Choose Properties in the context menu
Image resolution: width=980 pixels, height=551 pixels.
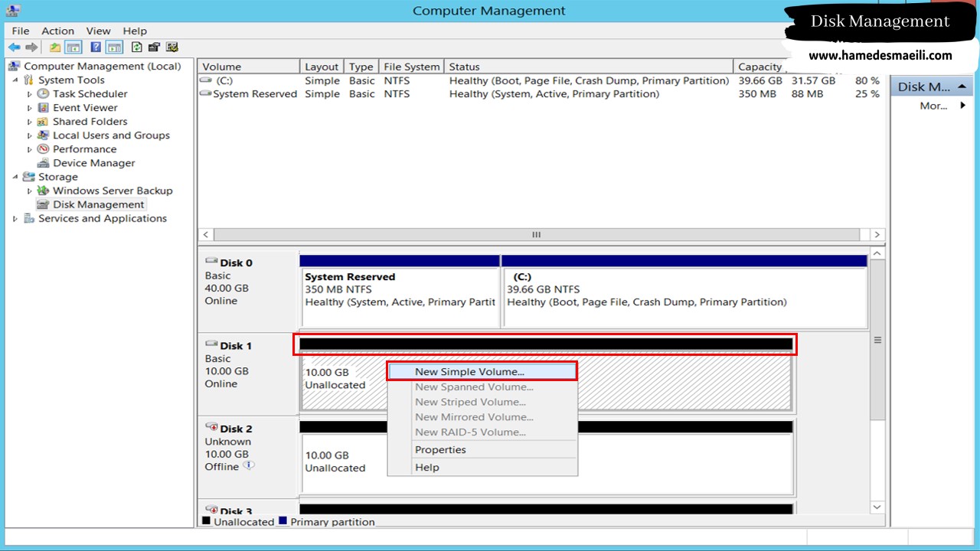[482, 450]
